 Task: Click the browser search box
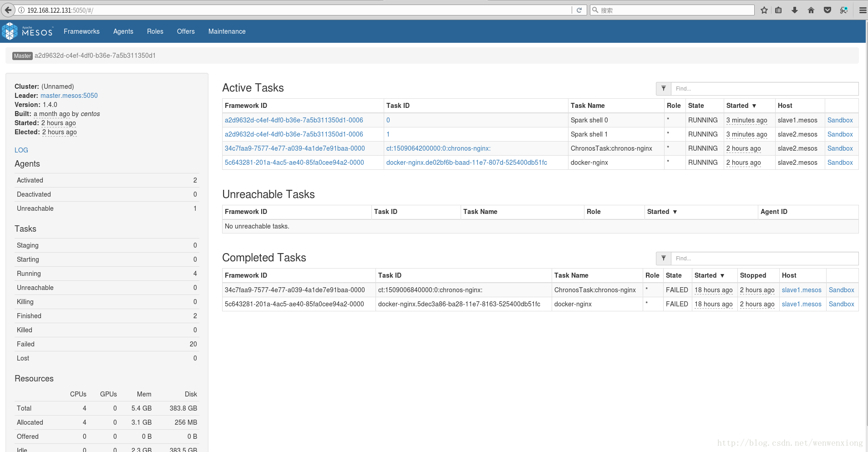point(672,10)
